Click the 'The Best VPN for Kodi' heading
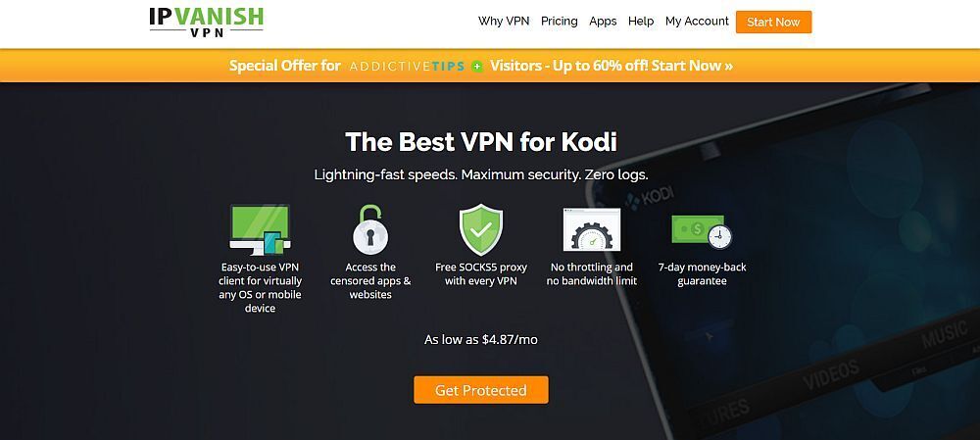980x440 pixels. coord(481,142)
